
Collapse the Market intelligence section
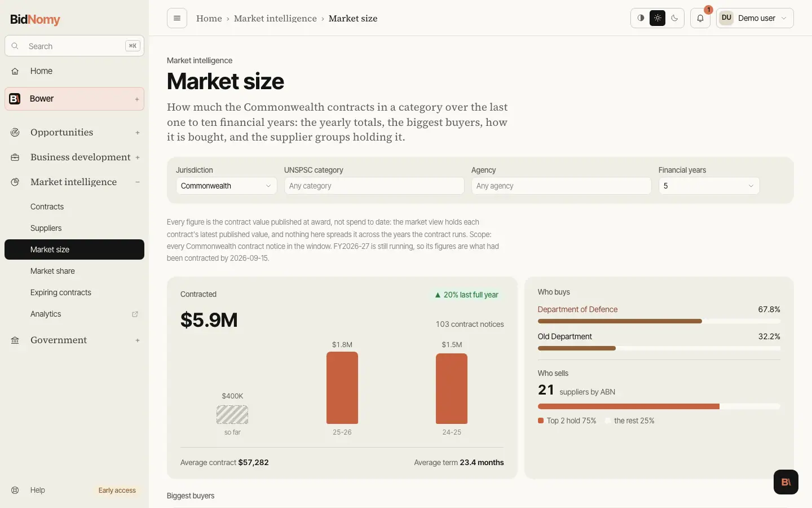[x=138, y=182]
